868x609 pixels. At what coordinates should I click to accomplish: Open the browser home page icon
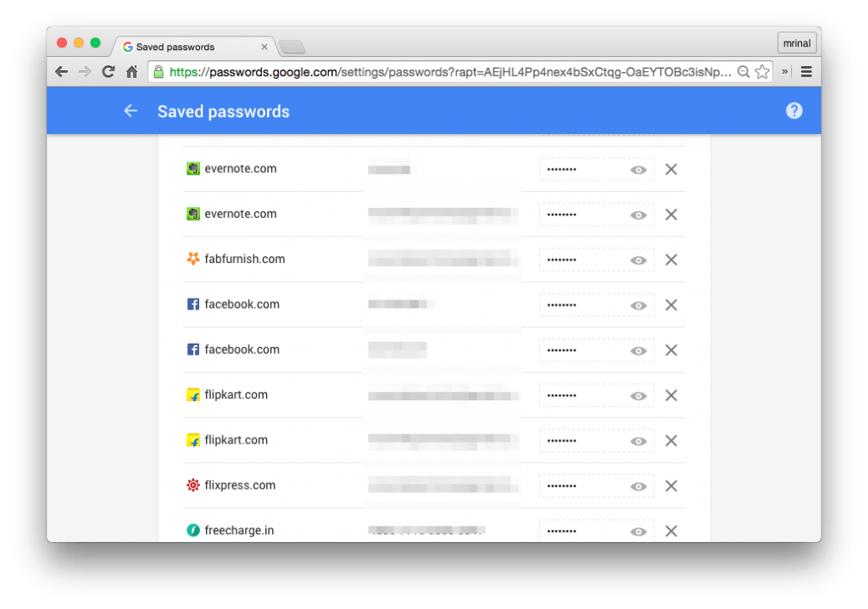point(131,71)
